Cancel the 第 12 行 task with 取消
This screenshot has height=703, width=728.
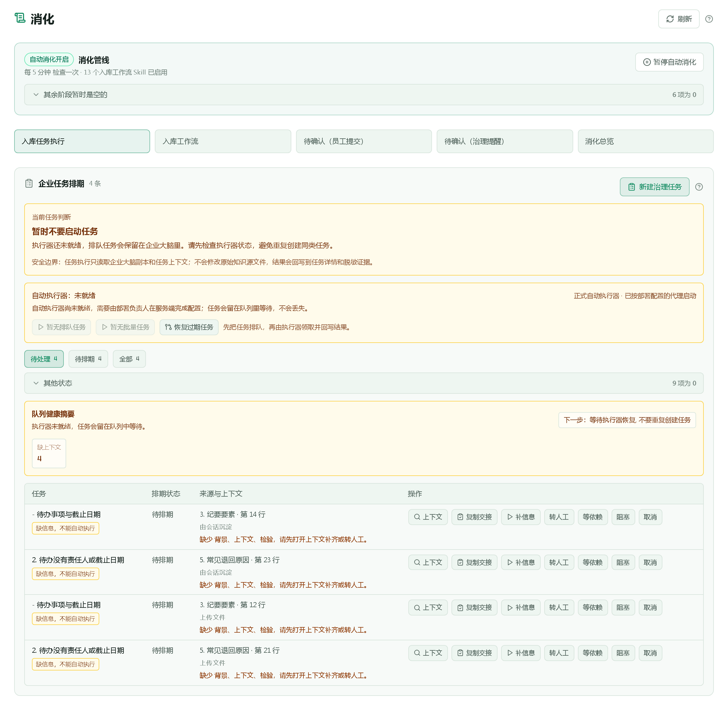[x=650, y=608]
